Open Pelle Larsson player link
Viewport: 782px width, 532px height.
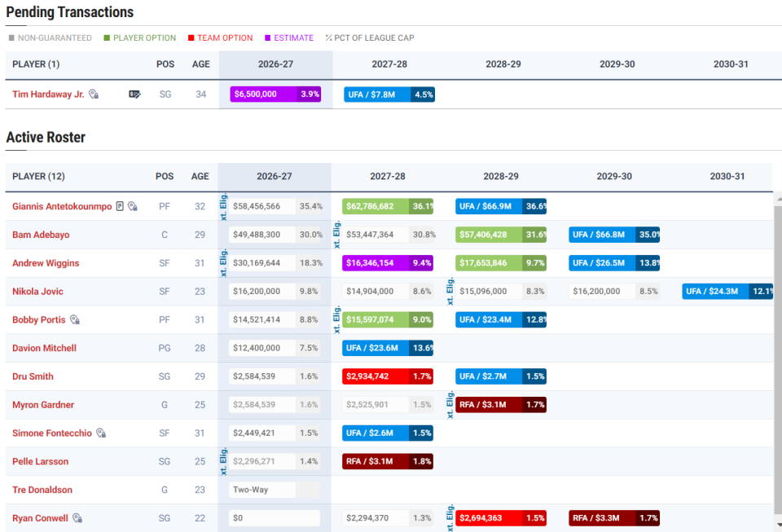[41, 462]
